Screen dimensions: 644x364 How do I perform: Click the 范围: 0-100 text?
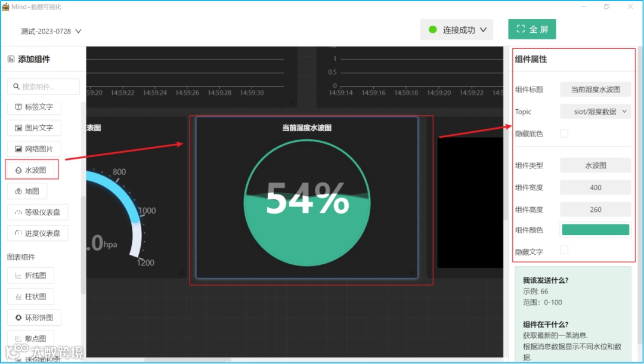(543, 303)
